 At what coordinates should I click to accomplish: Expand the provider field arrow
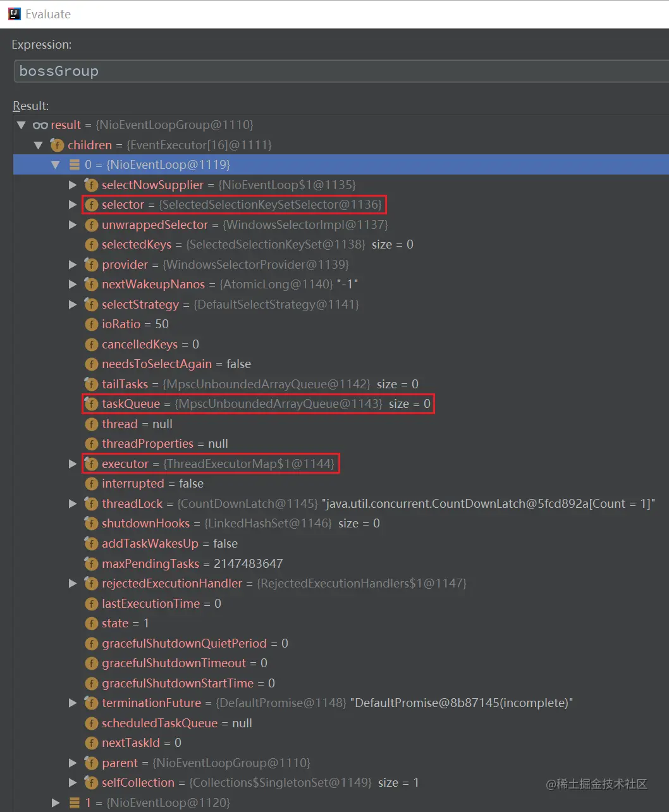pos(73,265)
